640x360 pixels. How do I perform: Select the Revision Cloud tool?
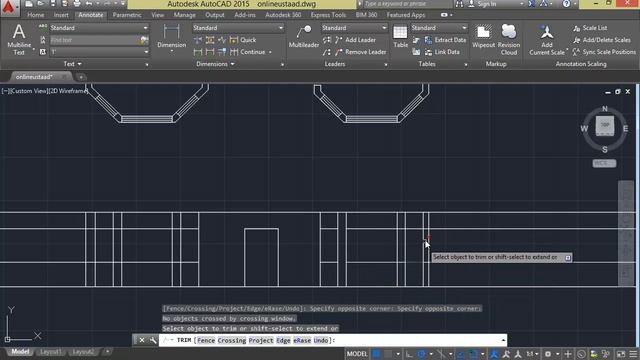click(x=509, y=40)
